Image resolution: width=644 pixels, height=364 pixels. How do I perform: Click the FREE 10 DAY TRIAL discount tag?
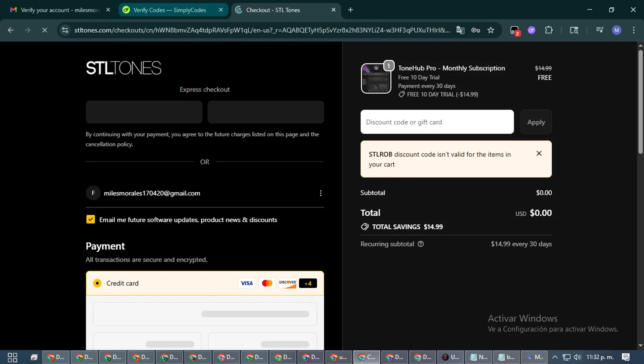click(438, 95)
